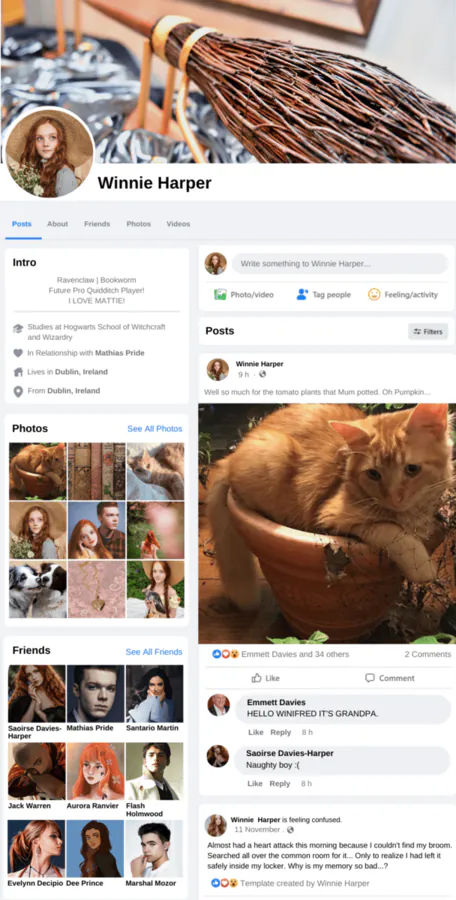Click the reaction emojis beside Emmett Davies and 34 others

click(225, 654)
